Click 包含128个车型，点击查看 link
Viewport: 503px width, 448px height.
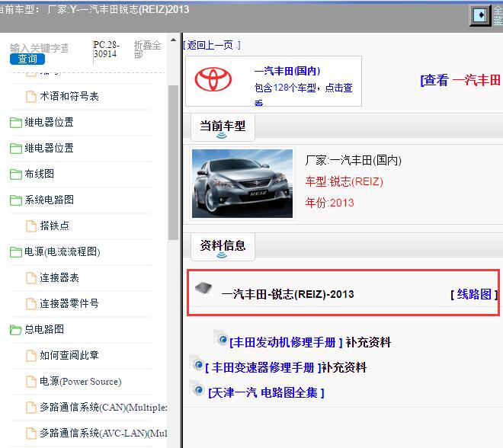tap(303, 93)
